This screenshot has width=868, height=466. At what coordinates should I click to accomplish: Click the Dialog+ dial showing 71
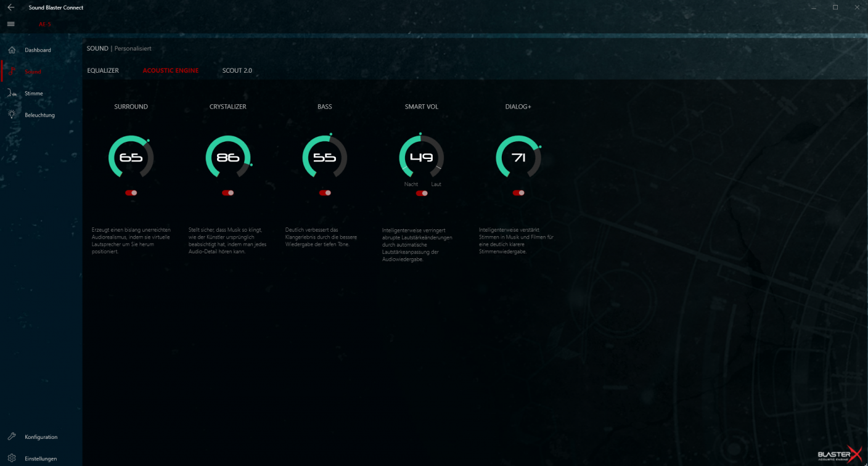(x=518, y=157)
